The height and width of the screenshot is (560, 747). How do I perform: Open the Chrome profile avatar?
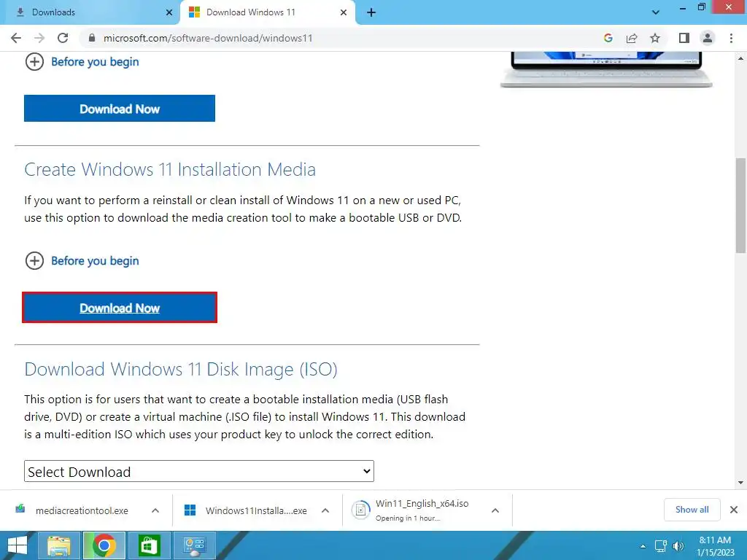[x=708, y=38]
